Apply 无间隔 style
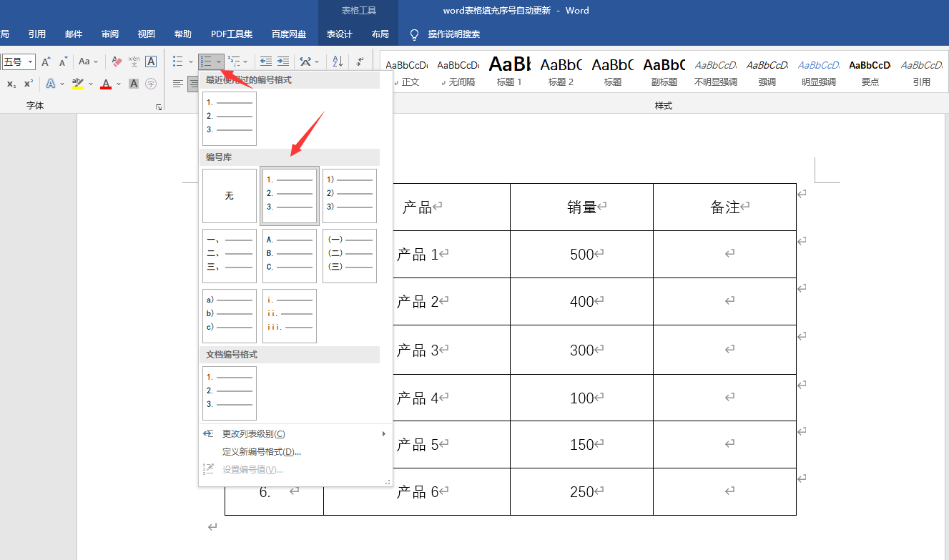Viewport: 949px width, 560px height. [x=459, y=72]
